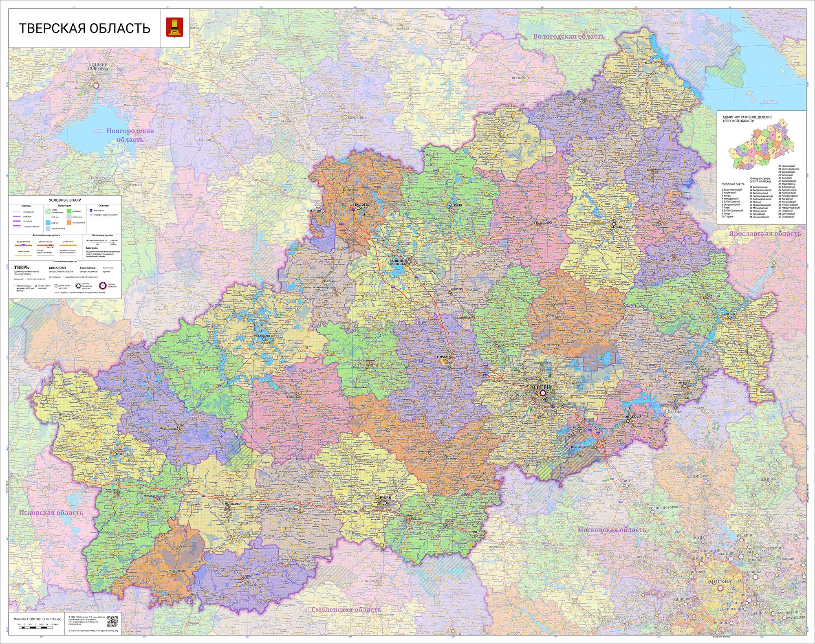Click the 'Московская область' label
Image resolution: width=815 pixels, height=644 pixels.
[612, 530]
